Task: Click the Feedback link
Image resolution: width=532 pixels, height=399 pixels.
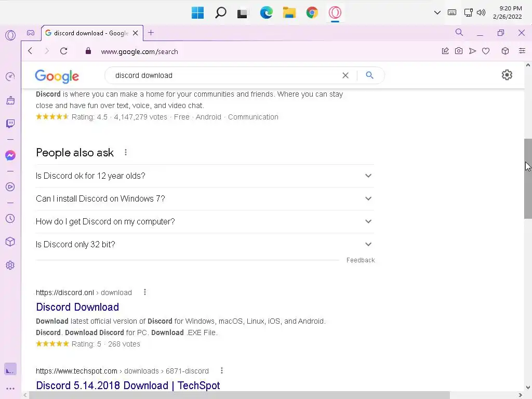Action: click(x=361, y=260)
